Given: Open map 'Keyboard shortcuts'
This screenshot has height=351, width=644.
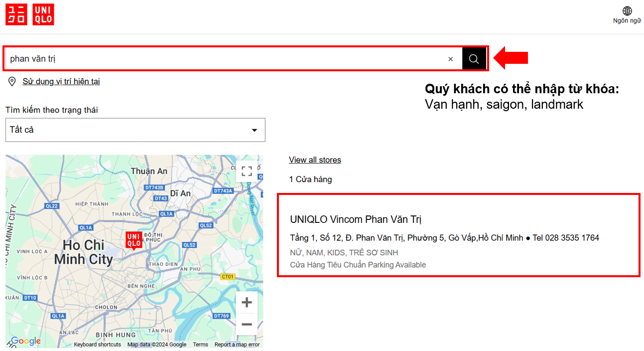Looking at the screenshot, I should click(x=97, y=345).
